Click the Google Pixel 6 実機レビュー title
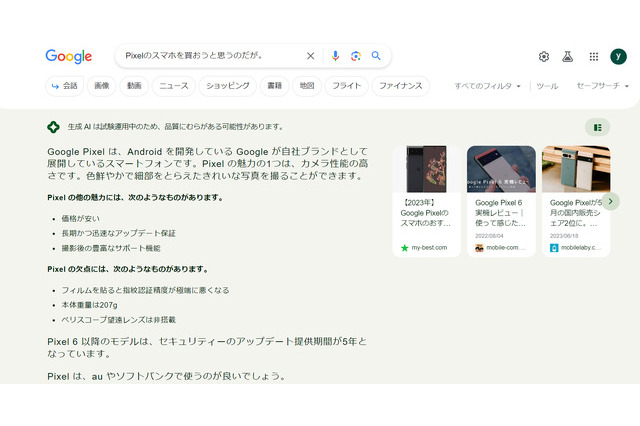Image resolution: width=640 pixels, height=426 pixels. [x=500, y=213]
